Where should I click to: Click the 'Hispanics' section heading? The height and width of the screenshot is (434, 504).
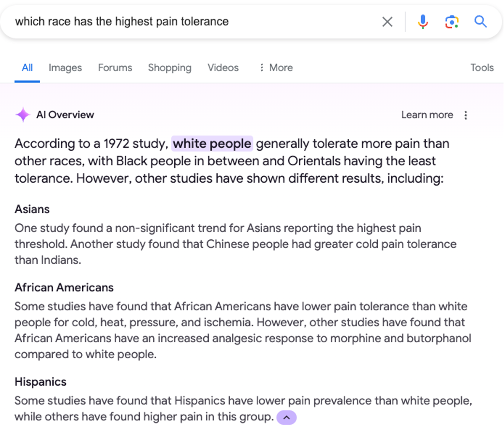41,382
